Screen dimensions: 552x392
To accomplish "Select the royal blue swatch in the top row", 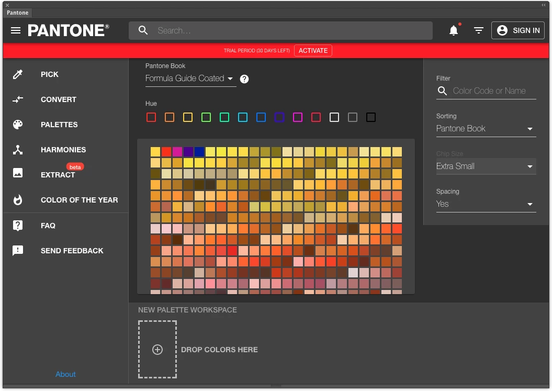I will pyautogui.click(x=199, y=151).
